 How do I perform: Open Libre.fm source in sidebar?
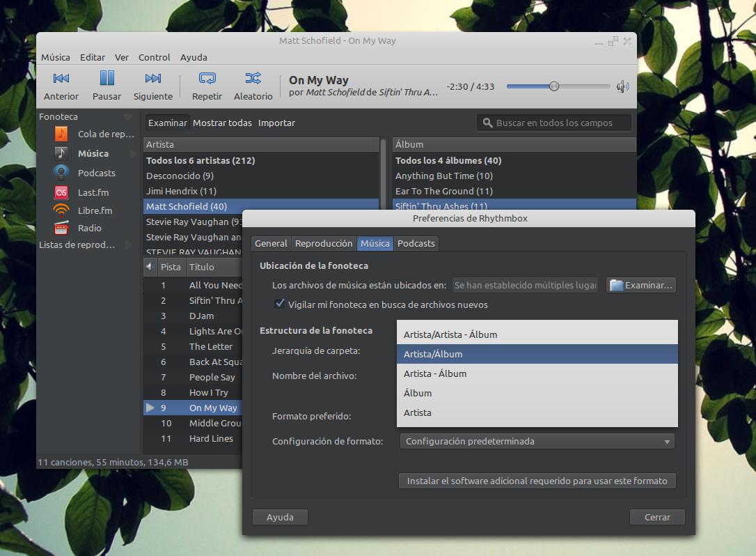82,210
